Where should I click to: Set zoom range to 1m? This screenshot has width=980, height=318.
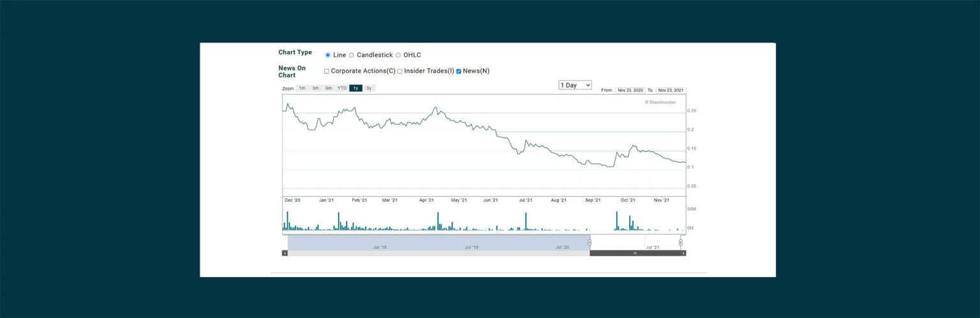point(302,88)
